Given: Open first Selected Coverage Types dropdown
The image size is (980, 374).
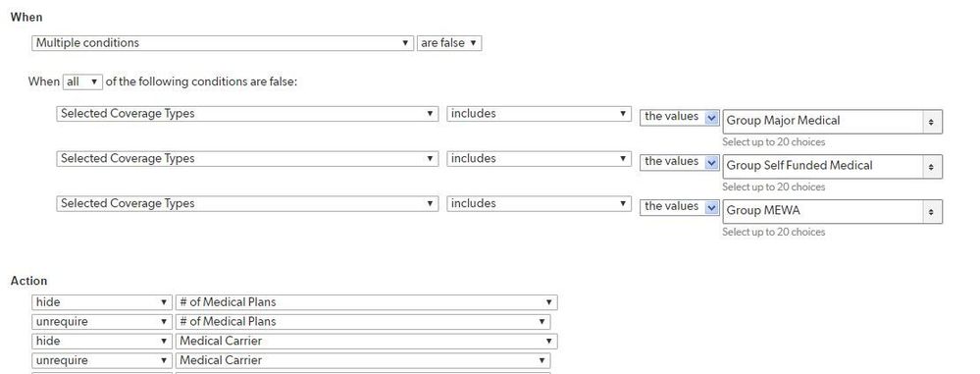Looking at the screenshot, I should (x=247, y=114).
